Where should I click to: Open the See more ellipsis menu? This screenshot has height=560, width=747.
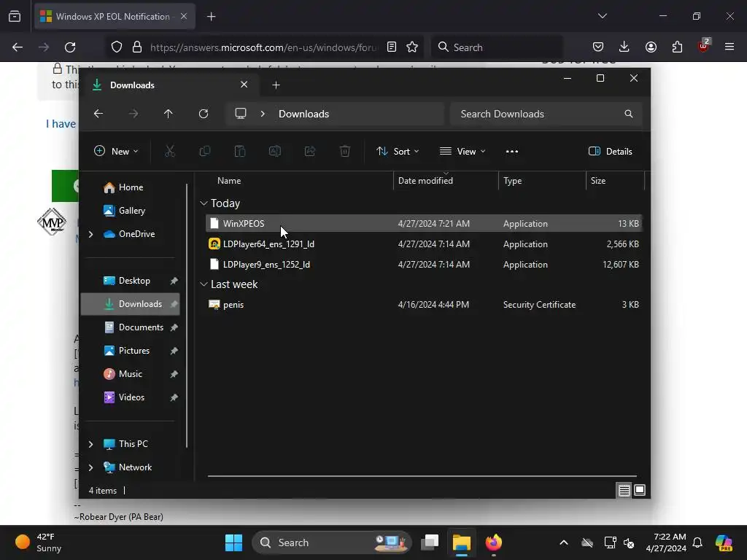click(511, 152)
